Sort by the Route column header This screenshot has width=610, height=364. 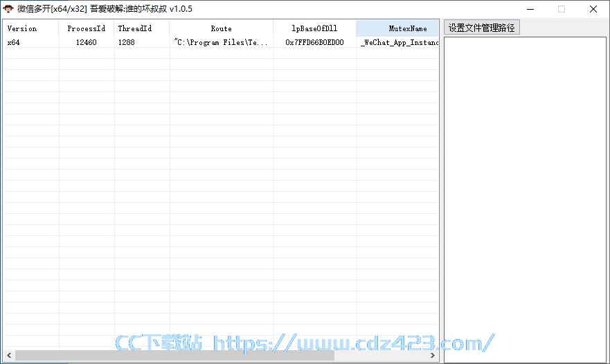tap(222, 28)
